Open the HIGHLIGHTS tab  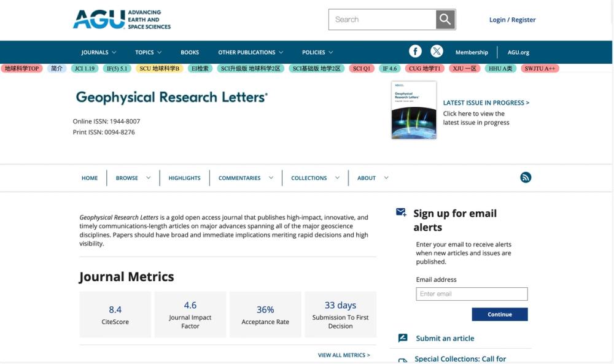pyautogui.click(x=184, y=177)
